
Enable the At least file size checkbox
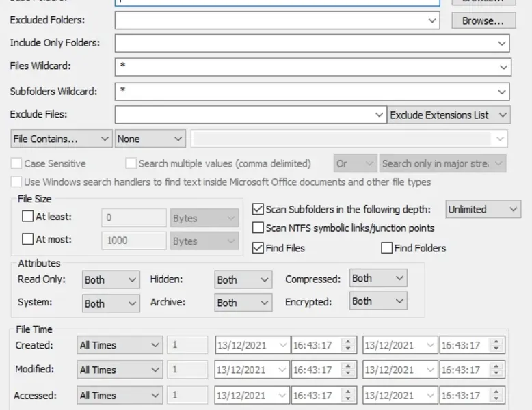(27, 217)
